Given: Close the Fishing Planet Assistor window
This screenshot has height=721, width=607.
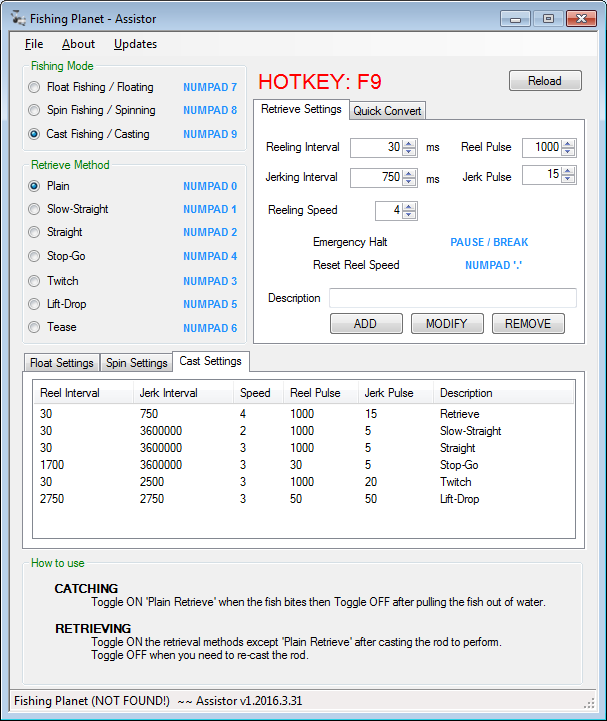Looking at the screenshot, I should point(581,19).
